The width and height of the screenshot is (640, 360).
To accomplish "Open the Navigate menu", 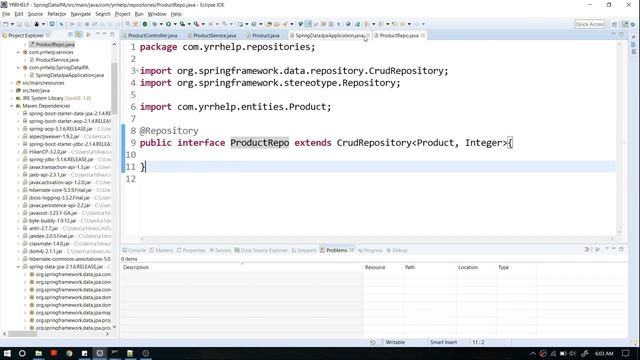I will (x=80, y=14).
